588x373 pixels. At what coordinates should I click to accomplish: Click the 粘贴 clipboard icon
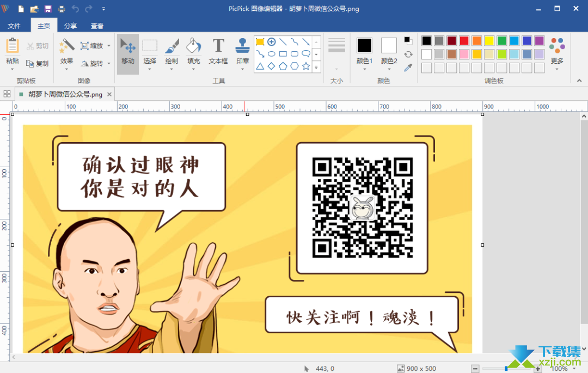coord(13,46)
